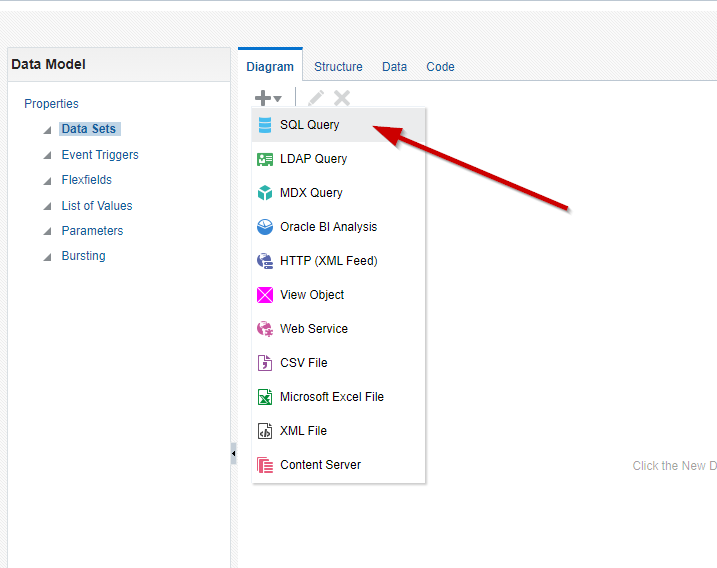Choose Web Service from the menu
Screen dimensions: 717x568
click(x=313, y=329)
